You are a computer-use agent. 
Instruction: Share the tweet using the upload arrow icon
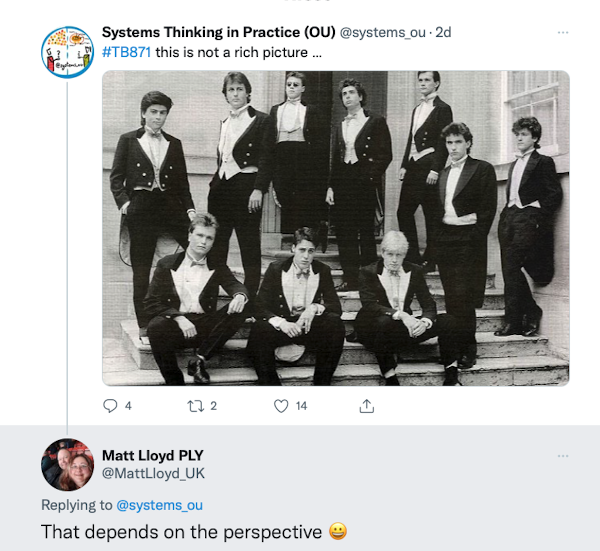[367, 406]
